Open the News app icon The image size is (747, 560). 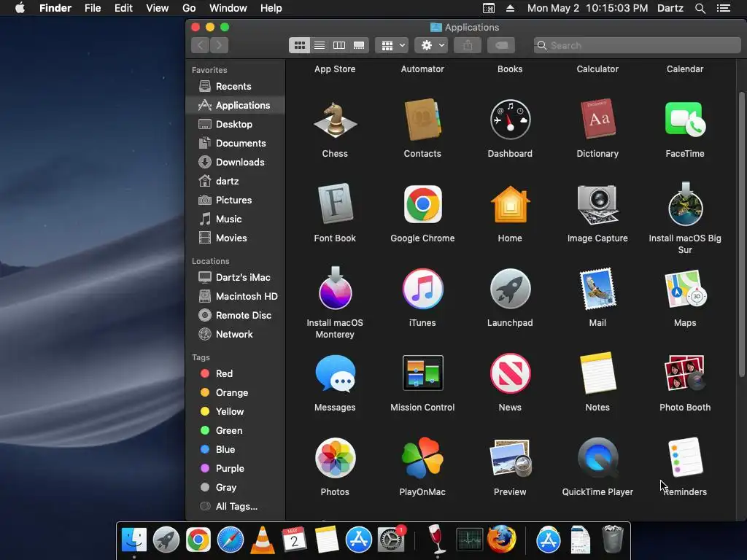click(510, 373)
